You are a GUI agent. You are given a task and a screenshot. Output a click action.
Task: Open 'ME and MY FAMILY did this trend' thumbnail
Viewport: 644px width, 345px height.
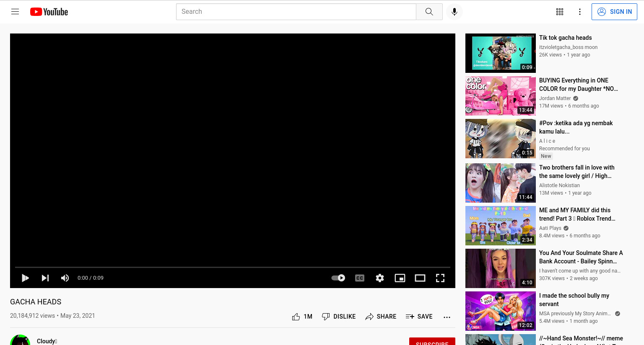(501, 226)
